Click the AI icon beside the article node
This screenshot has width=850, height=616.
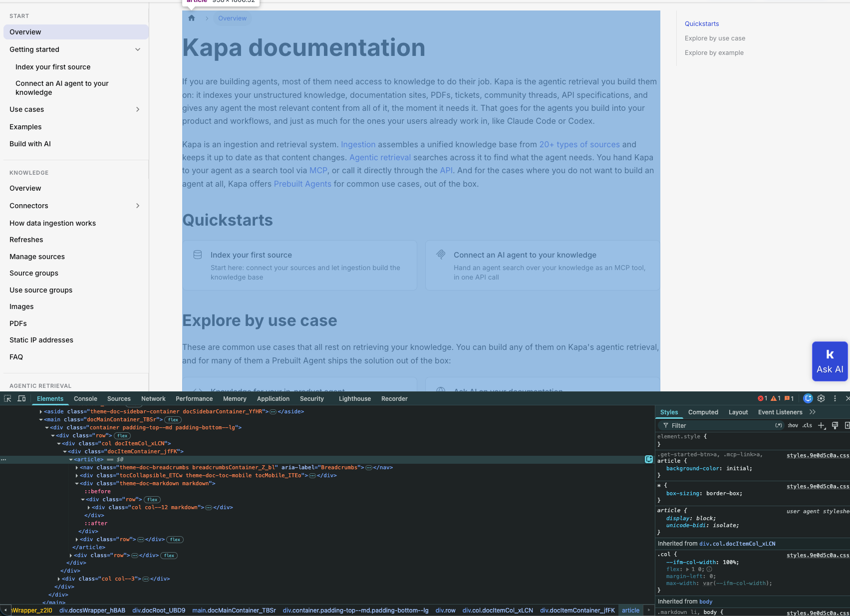[x=648, y=459]
